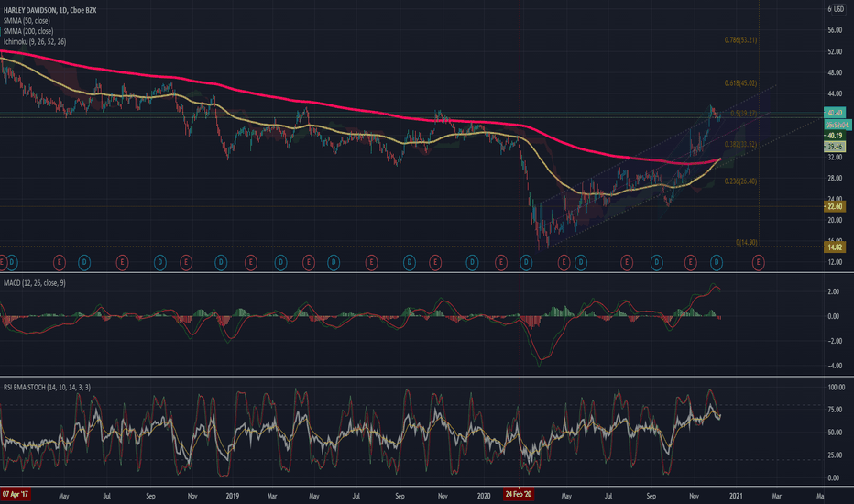Click the 40.40 last price tag
The height and width of the screenshot is (504, 854).
835,113
